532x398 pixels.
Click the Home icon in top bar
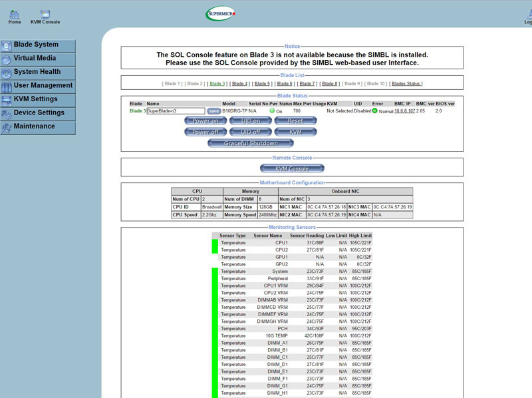[14, 14]
